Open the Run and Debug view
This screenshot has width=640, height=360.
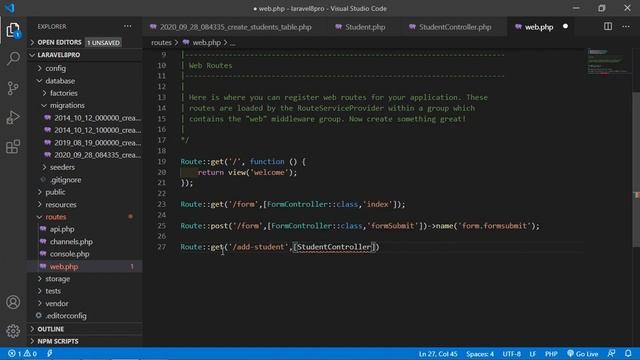click(x=13, y=118)
